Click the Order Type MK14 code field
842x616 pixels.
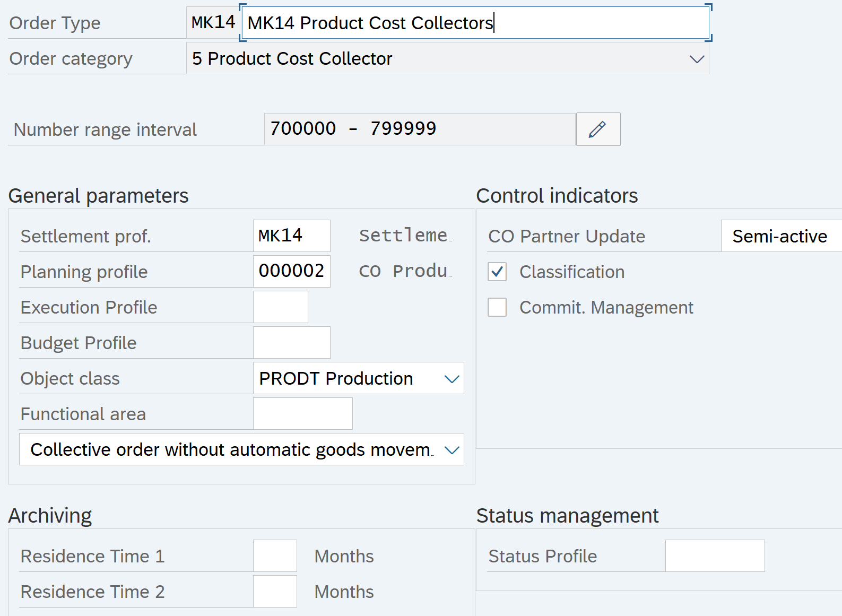click(x=213, y=22)
